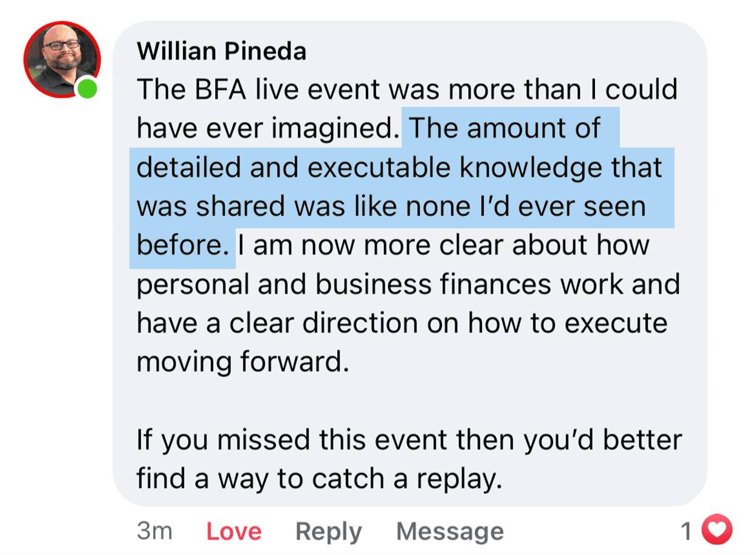The image size is (756, 555).
Task: Open Willian Pineda's profile picture
Action: 63,60
